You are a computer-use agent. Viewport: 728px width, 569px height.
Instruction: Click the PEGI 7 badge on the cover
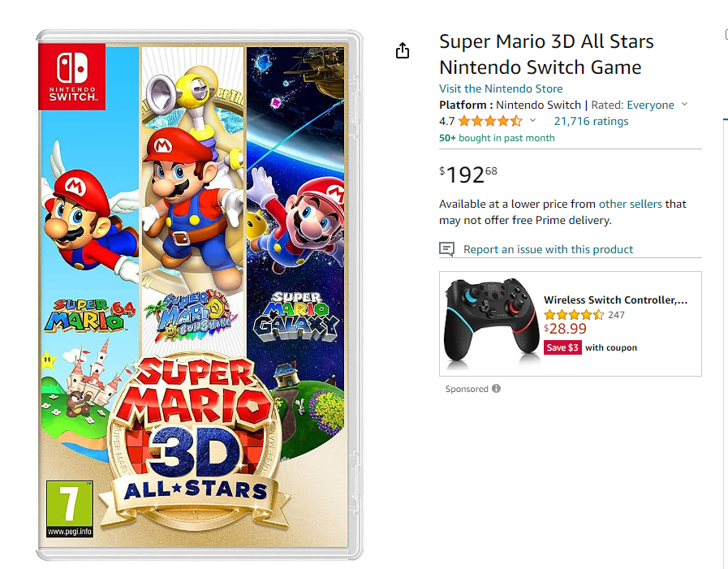69,509
